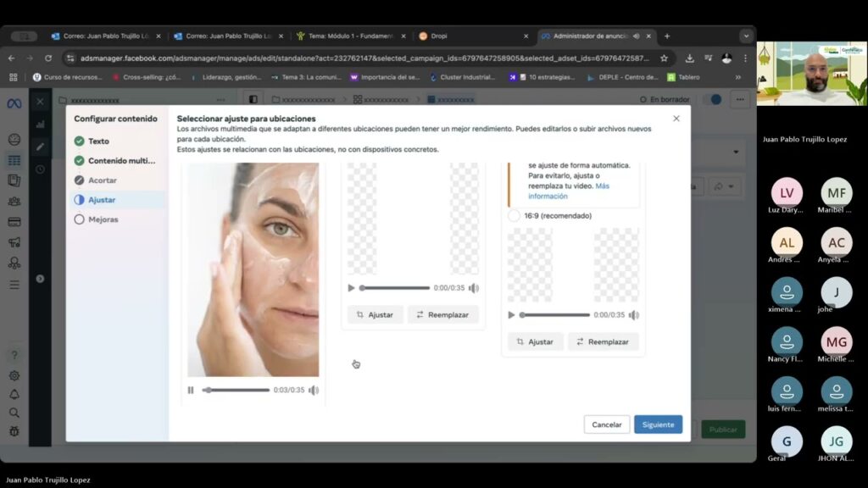
Task: Click the search magnifier in left sidebar
Action: point(14,413)
